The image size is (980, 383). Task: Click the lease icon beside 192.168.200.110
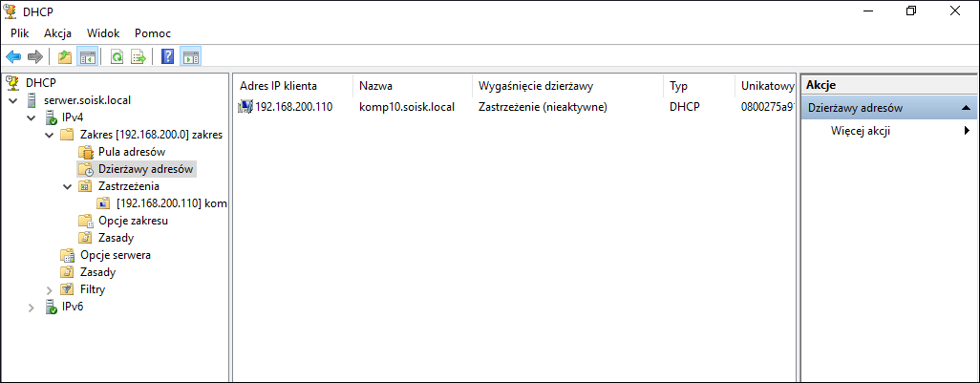[245, 107]
